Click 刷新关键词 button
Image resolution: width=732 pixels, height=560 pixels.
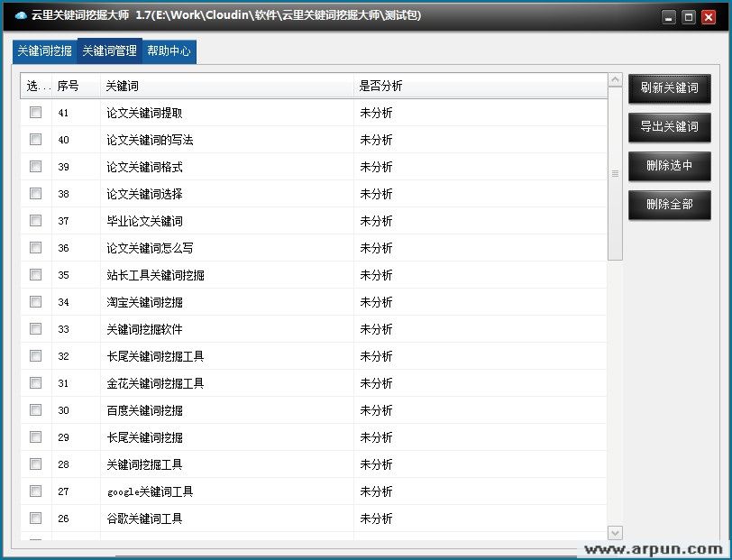[669, 87]
